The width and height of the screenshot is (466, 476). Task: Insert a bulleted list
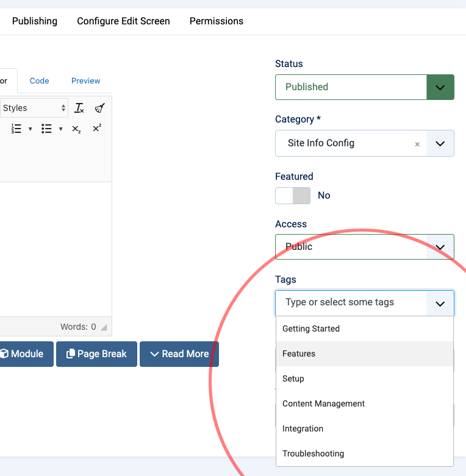point(46,129)
